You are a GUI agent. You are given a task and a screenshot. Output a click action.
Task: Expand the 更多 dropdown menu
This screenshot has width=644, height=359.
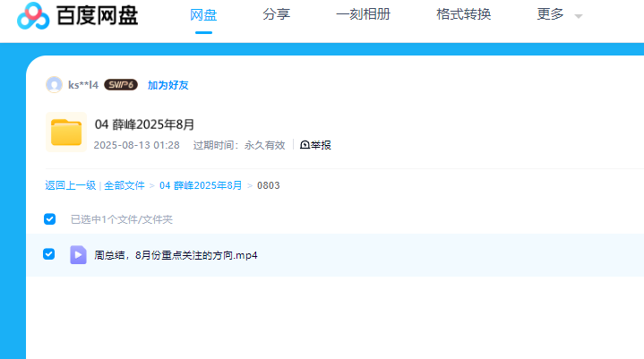point(559,15)
